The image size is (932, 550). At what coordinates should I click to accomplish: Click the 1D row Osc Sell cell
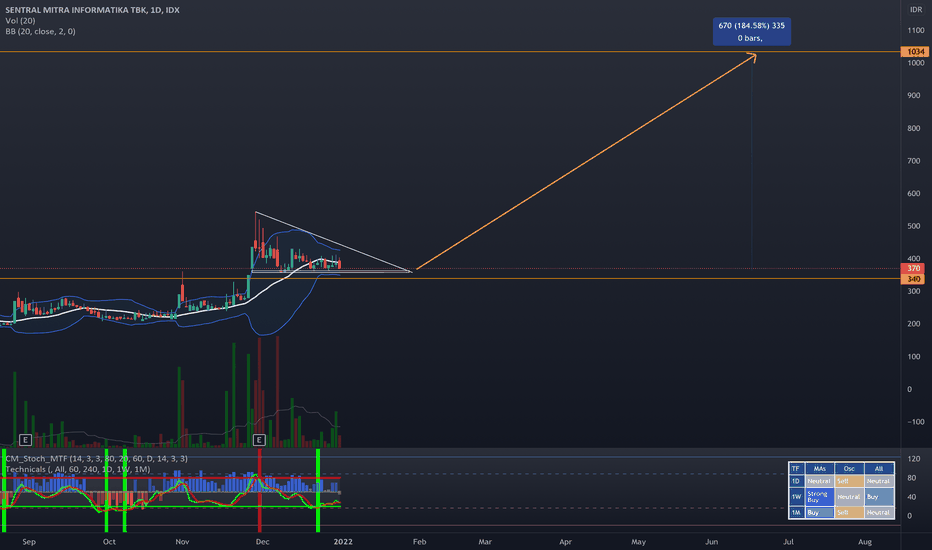click(849, 481)
